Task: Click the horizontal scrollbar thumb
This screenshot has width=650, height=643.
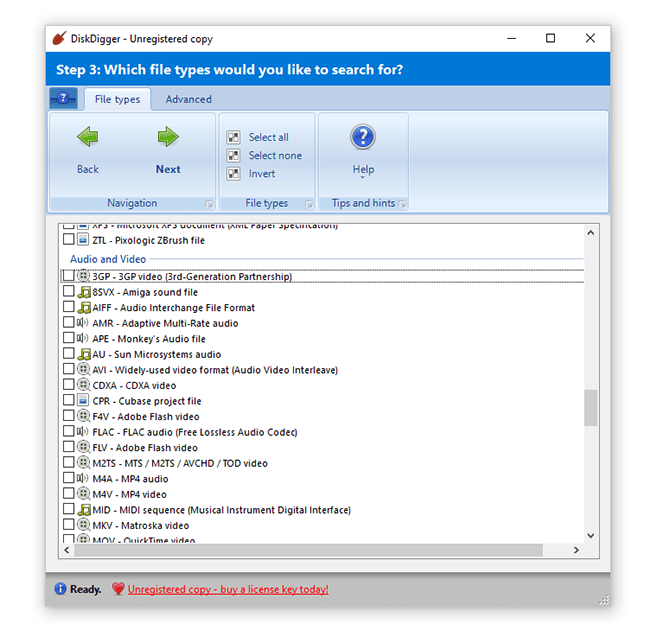Action: pos(308,550)
